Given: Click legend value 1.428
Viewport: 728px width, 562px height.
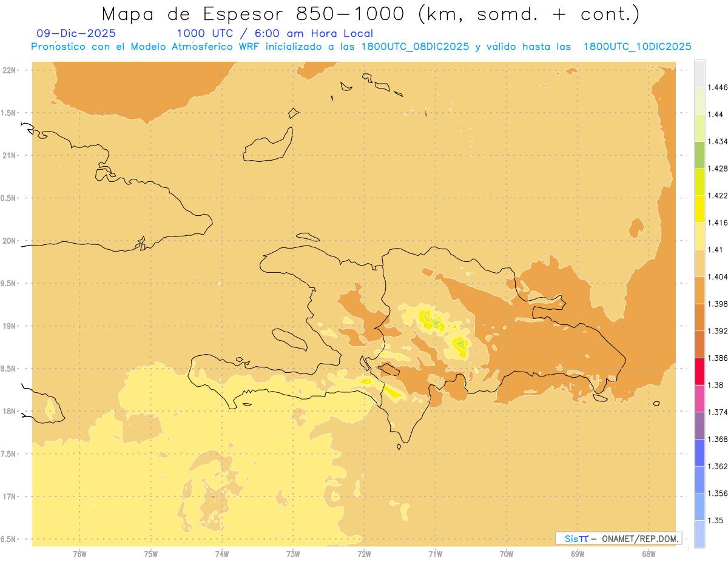Looking at the screenshot, I should [x=717, y=169].
